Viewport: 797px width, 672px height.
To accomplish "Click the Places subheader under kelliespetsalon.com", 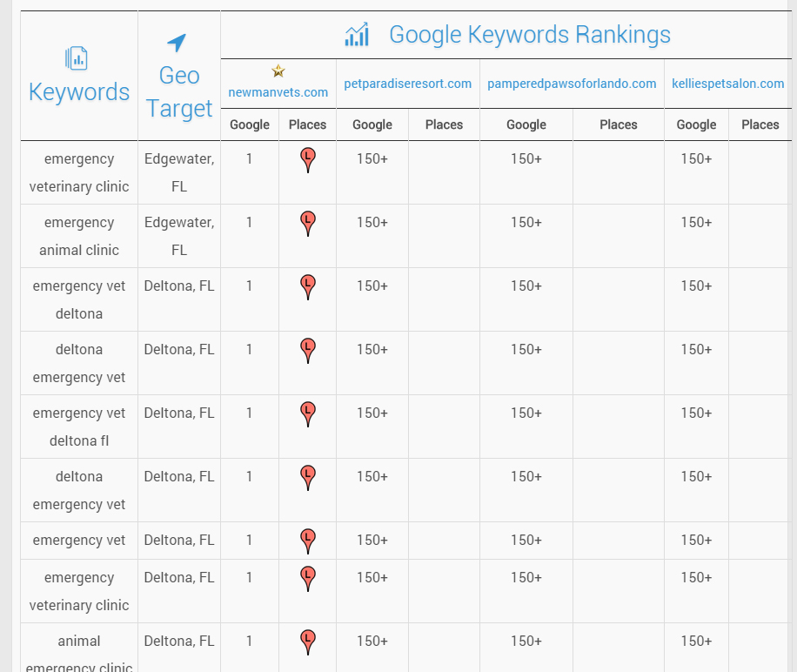I will pyautogui.click(x=760, y=124).
